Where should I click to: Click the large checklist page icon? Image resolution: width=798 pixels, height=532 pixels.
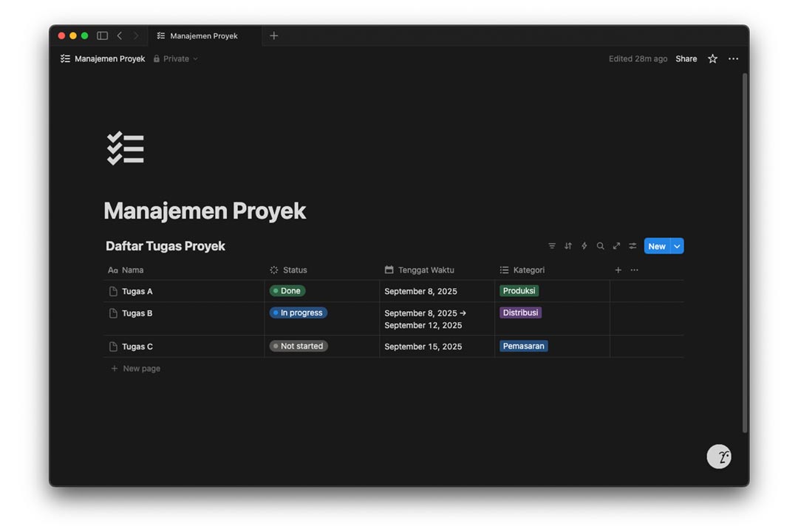(x=125, y=148)
